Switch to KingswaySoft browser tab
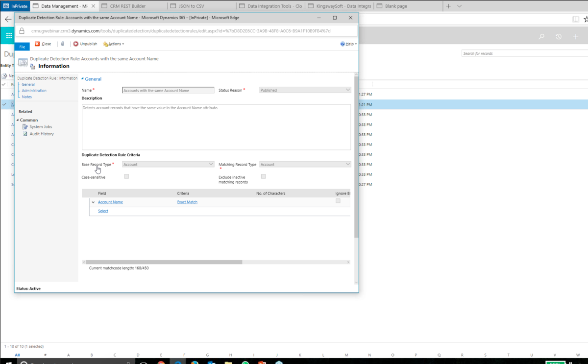 coord(340,6)
